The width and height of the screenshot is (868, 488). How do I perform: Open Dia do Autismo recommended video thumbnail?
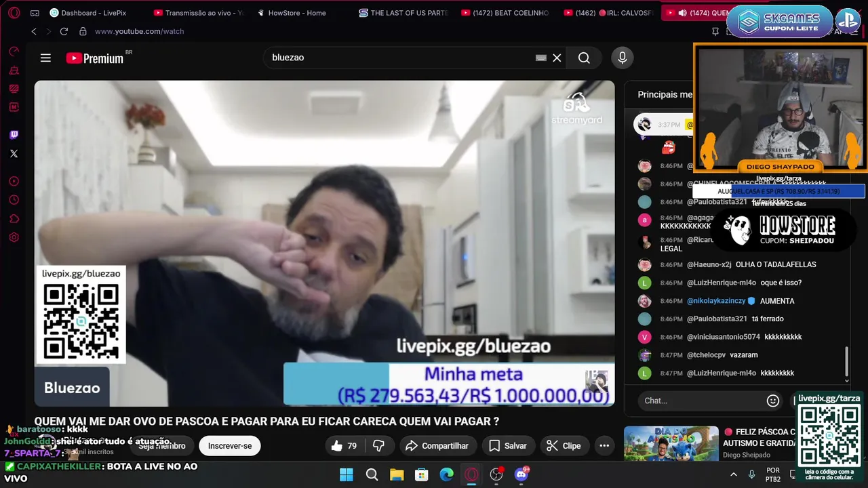(x=671, y=443)
